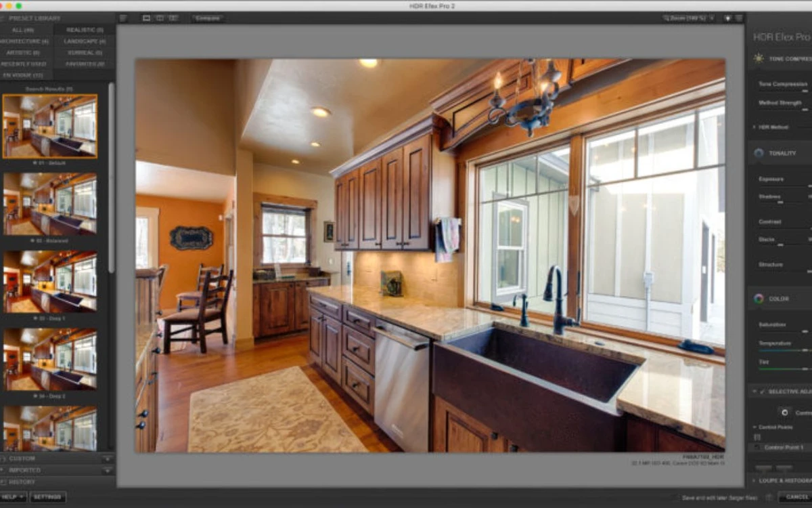This screenshot has height=508, width=812.
Task: Switch to split preview view icon
Action: pos(160,18)
